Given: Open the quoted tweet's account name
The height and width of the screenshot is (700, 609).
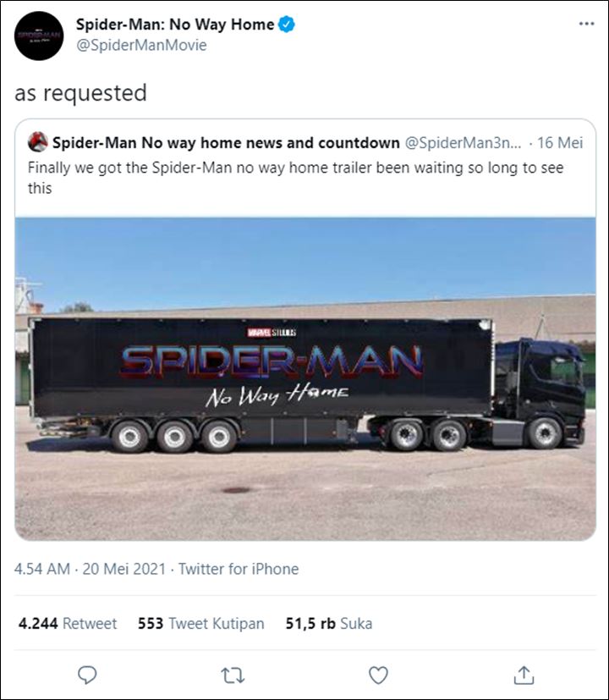Looking at the screenshot, I should [226, 142].
